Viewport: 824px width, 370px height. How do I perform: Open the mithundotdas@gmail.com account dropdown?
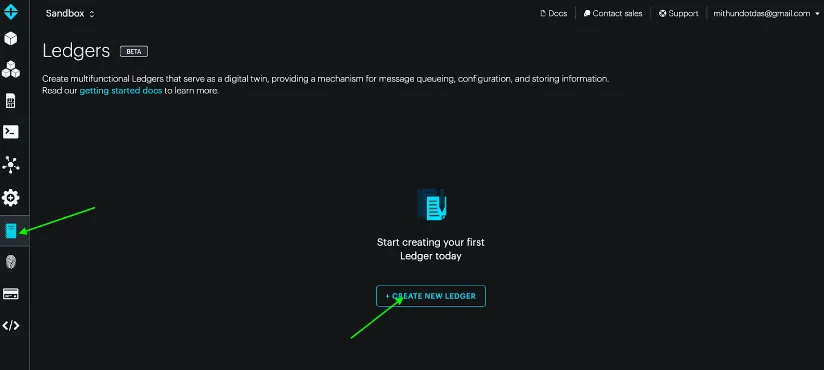(766, 14)
